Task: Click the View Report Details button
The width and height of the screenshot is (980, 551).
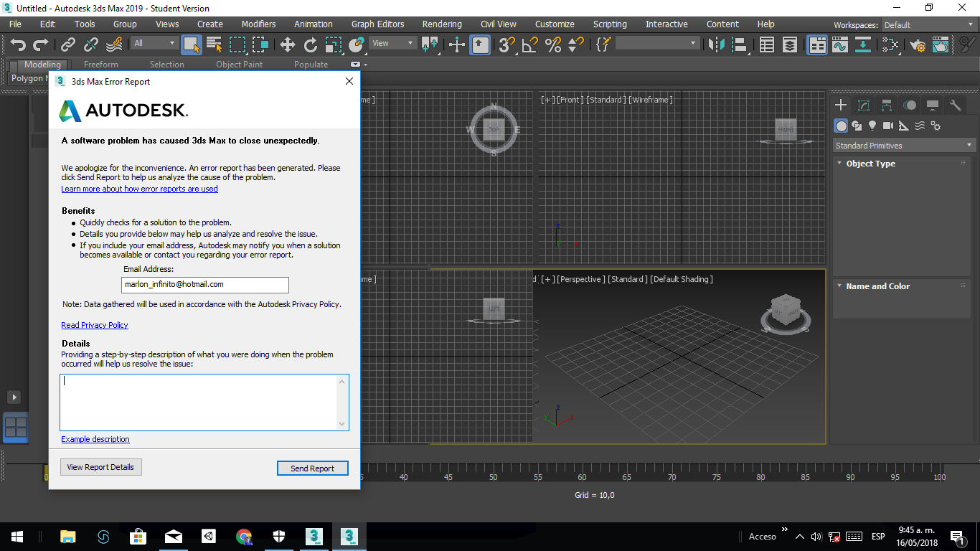Action: tap(100, 467)
